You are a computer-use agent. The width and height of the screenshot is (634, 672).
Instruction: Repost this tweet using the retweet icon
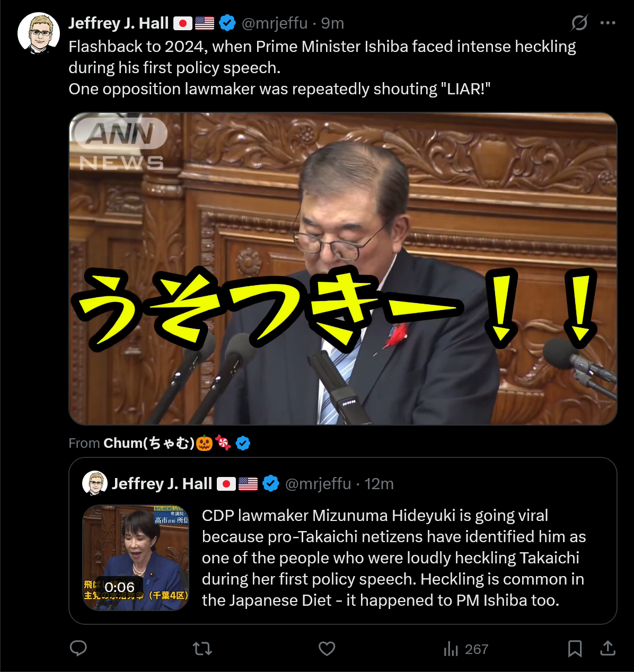[x=202, y=648]
